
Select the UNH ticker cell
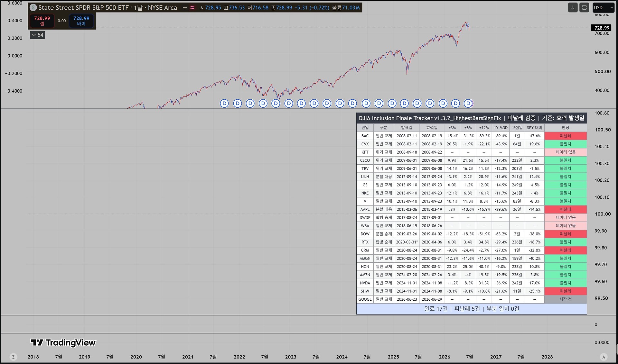[x=365, y=177]
